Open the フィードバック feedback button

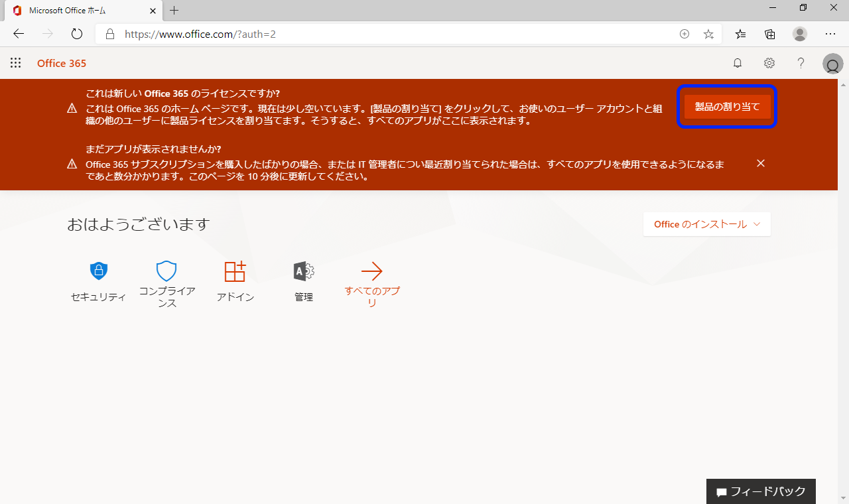click(761, 491)
